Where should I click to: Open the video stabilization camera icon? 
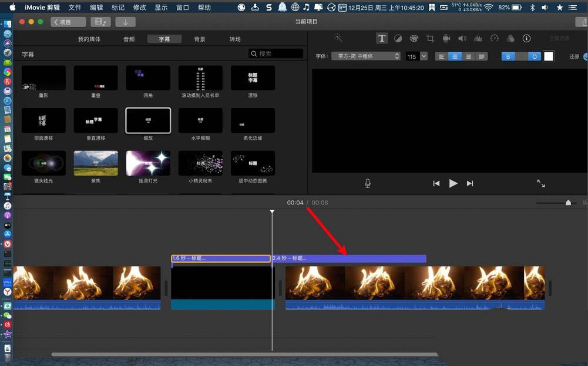click(x=446, y=38)
